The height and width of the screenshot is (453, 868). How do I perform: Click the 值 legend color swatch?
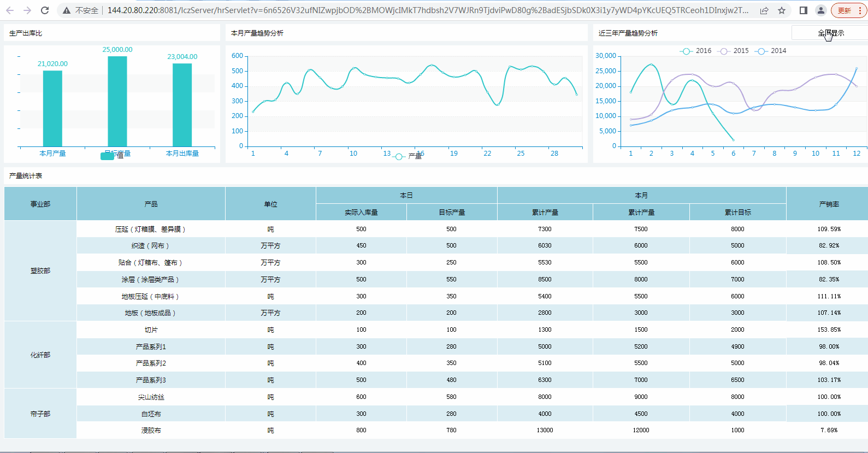[107, 156]
